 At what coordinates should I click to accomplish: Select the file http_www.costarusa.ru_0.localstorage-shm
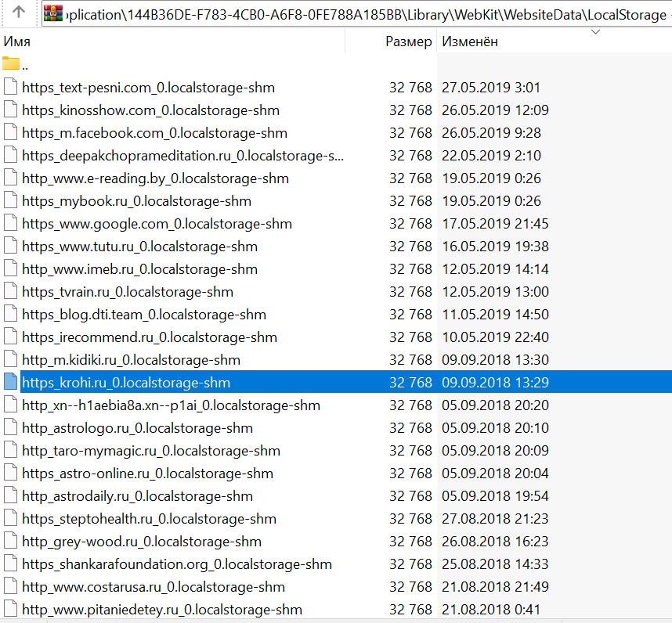tap(154, 586)
